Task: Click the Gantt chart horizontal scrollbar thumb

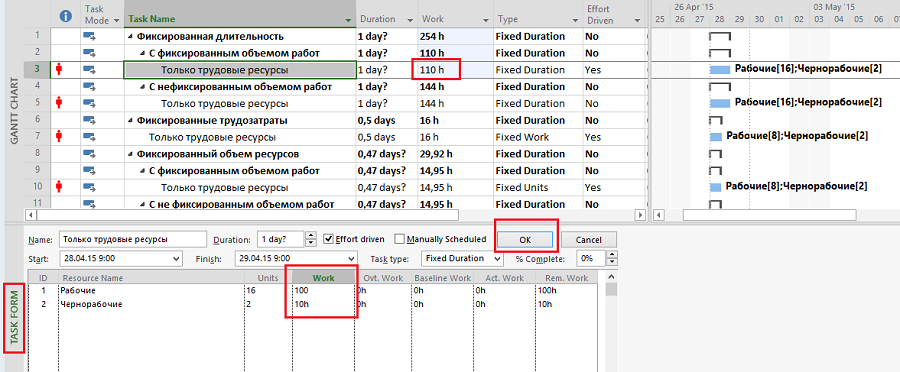Action: coord(769,215)
